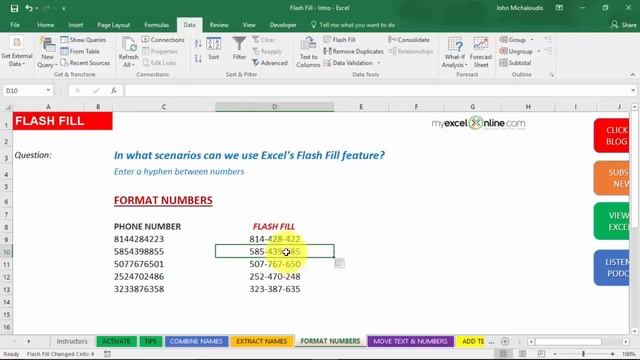Screen dimensions: 640x360
Task: Toggle the Filter funnel
Action: point(239,49)
